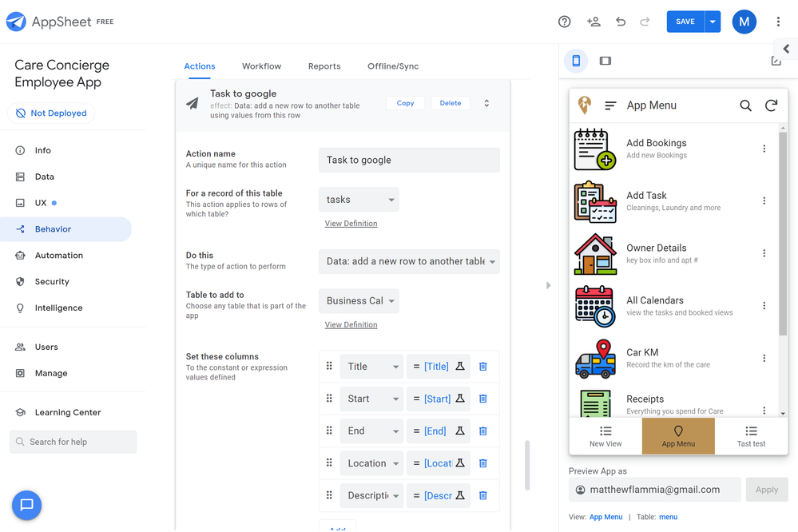Open expression assistant flask for Title
The width and height of the screenshot is (798, 532).
point(460,366)
